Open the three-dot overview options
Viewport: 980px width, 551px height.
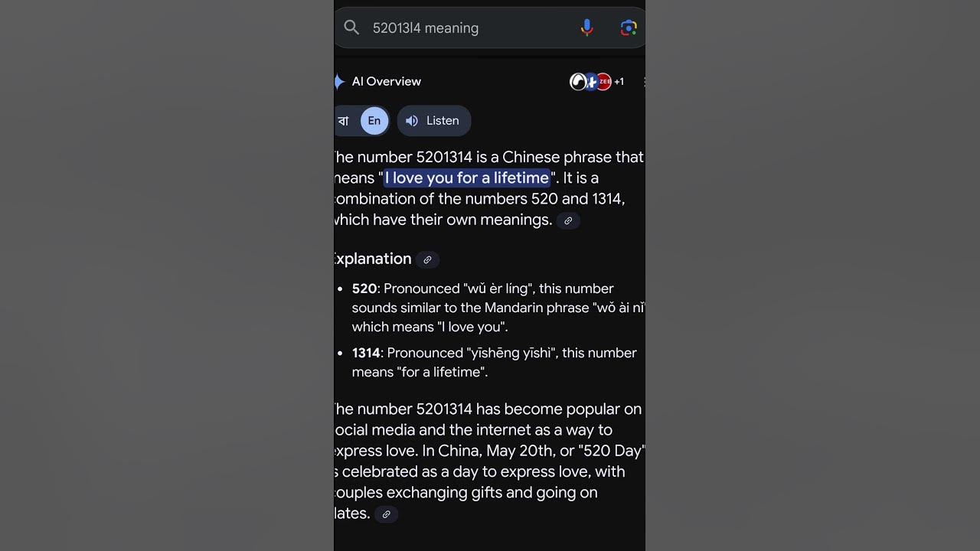643,82
